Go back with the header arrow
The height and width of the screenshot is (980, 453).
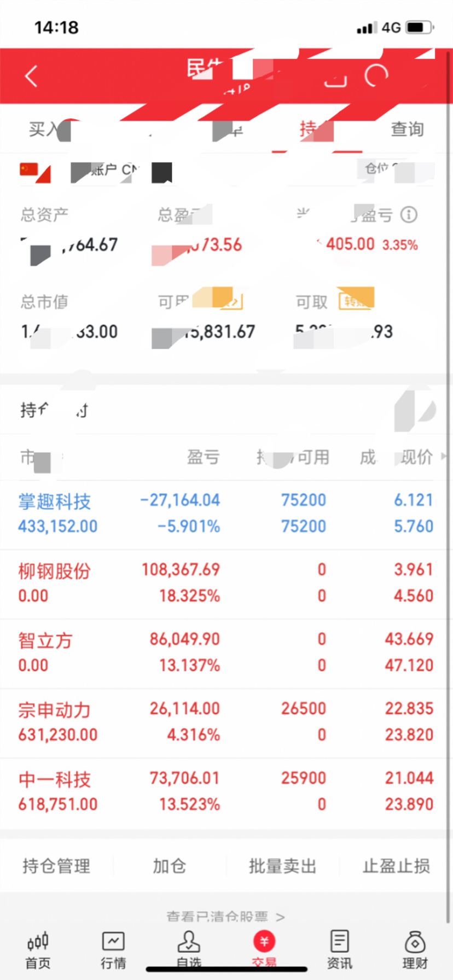tap(31, 76)
